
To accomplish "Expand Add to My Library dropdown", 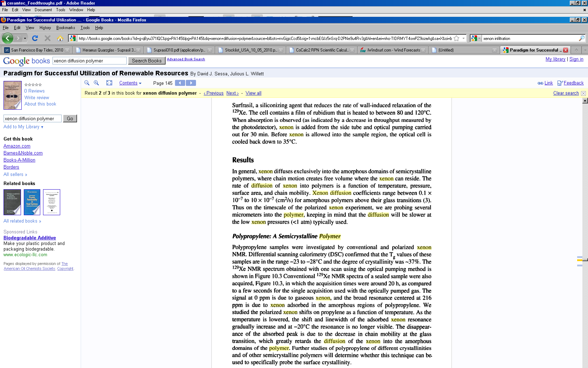I will pyautogui.click(x=23, y=127).
